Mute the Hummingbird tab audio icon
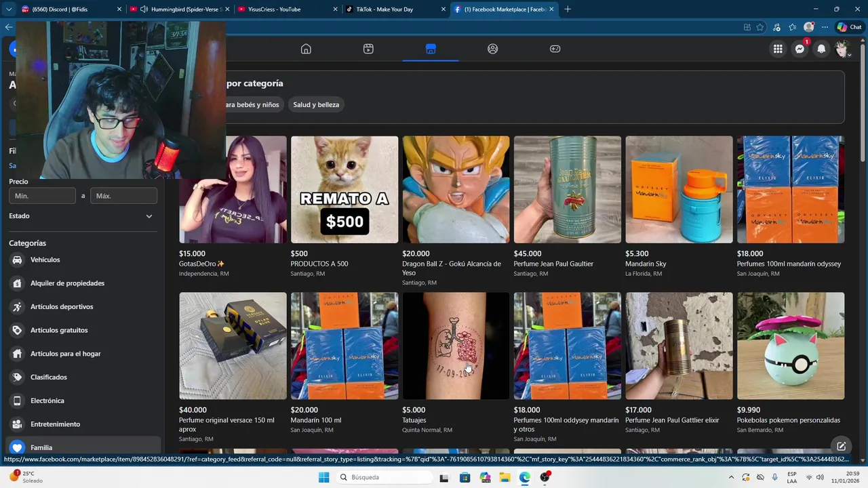 click(144, 9)
